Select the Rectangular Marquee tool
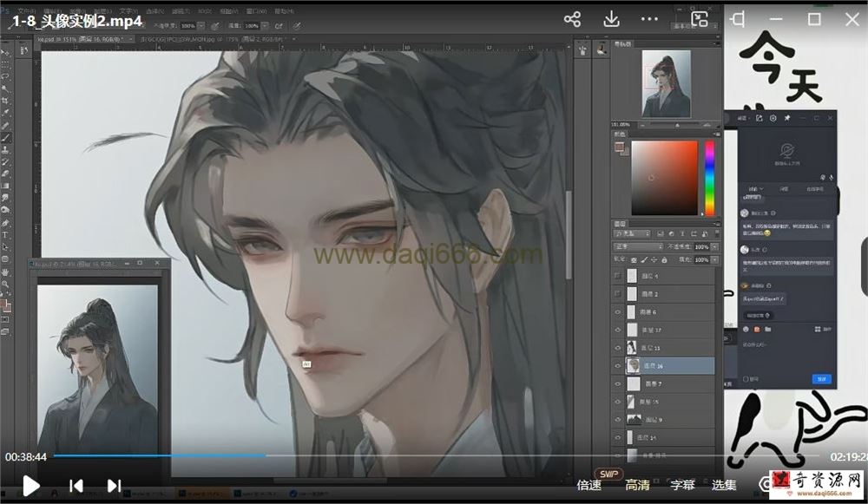 5,64
